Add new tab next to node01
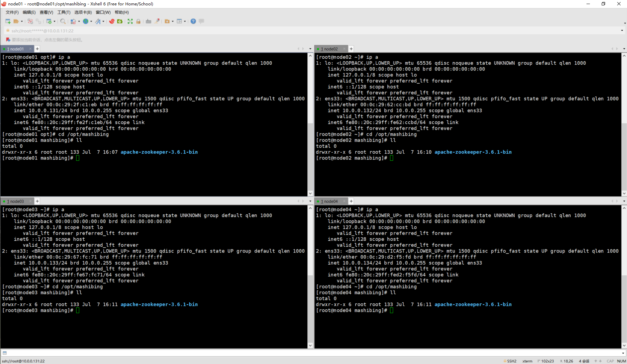 point(37,49)
